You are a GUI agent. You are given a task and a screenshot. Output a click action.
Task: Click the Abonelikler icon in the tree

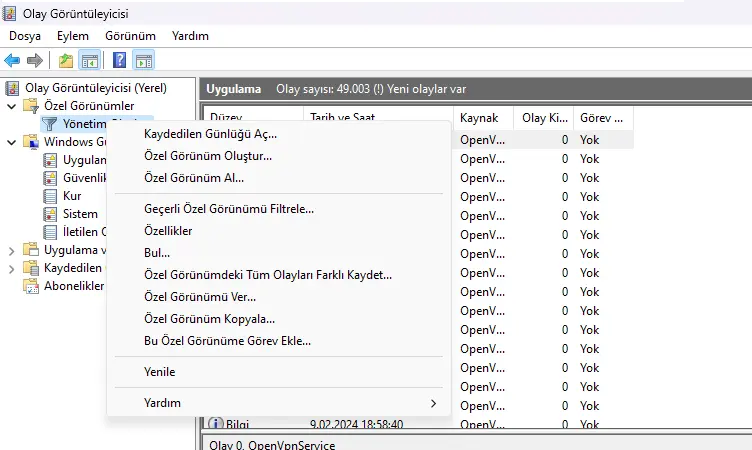[x=31, y=286]
